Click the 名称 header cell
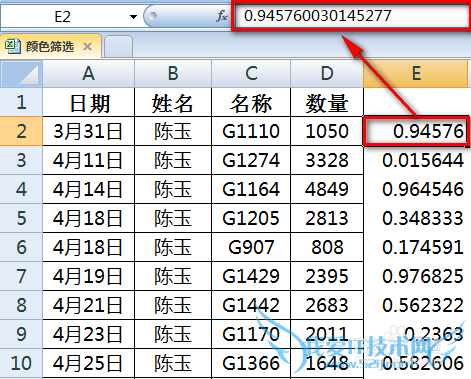This screenshot has height=379, width=471. pos(251,102)
